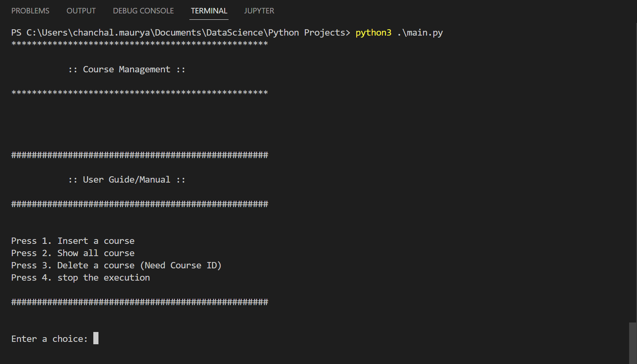This screenshot has height=364, width=637.
Task: Click the Press 3 Delete a course line
Action: 116,265
